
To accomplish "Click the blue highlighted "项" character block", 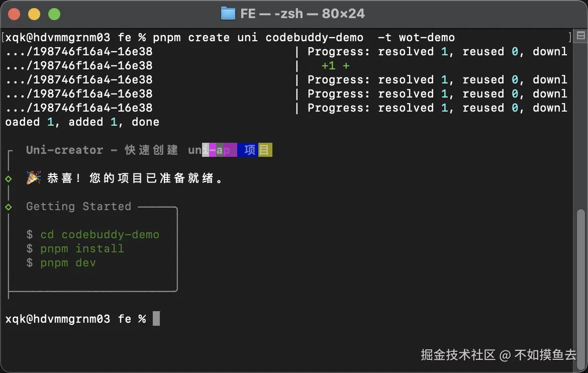I will point(250,150).
